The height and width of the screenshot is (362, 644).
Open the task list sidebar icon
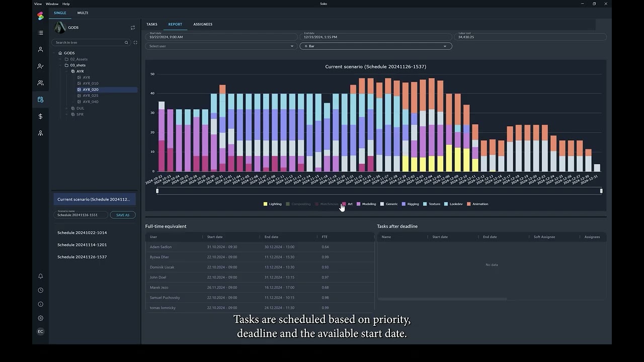click(x=40, y=33)
